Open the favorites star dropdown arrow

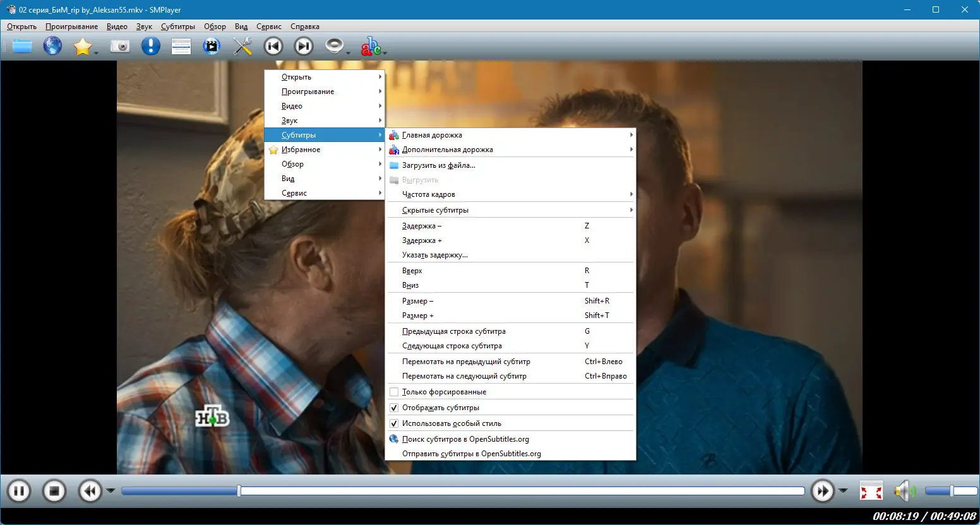97,53
